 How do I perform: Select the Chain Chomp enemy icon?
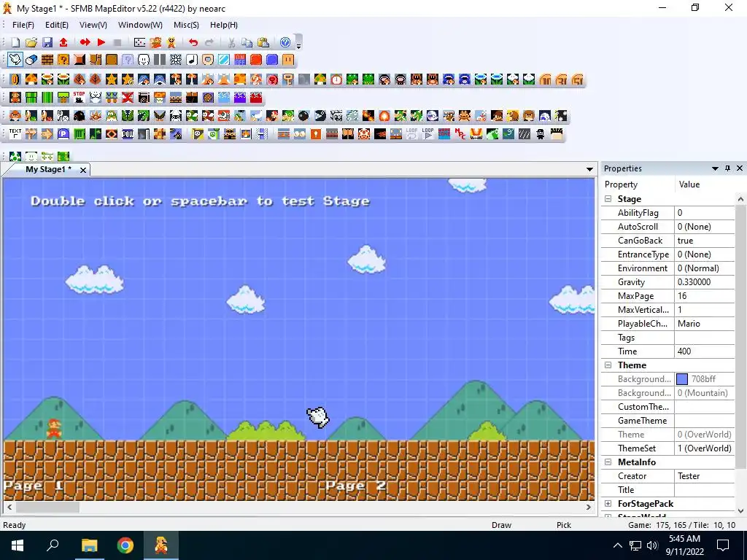tap(320, 116)
